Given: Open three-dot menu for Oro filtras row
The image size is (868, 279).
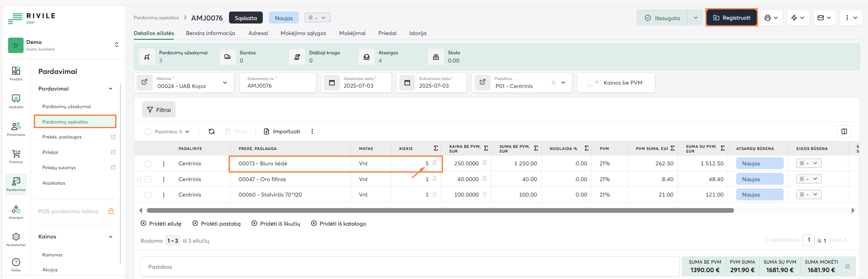Looking at the screenshot, I should click(163, 179).
